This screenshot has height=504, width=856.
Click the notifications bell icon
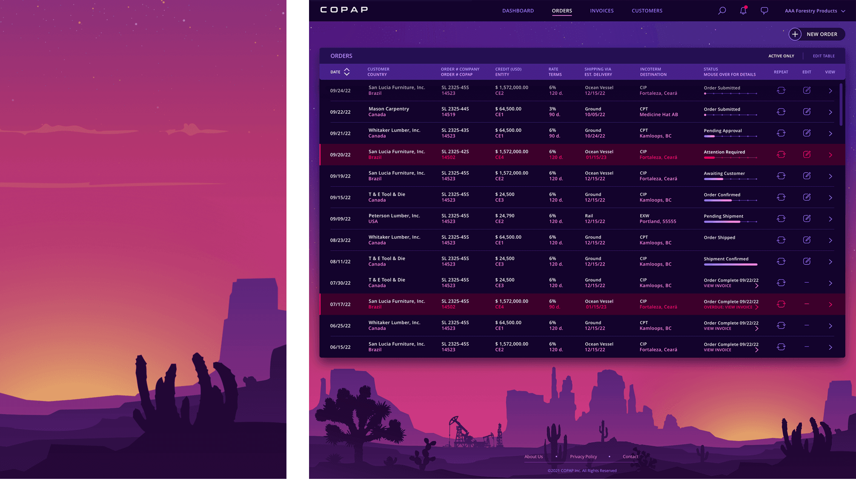pyautogui.click(x=743, y=11)
